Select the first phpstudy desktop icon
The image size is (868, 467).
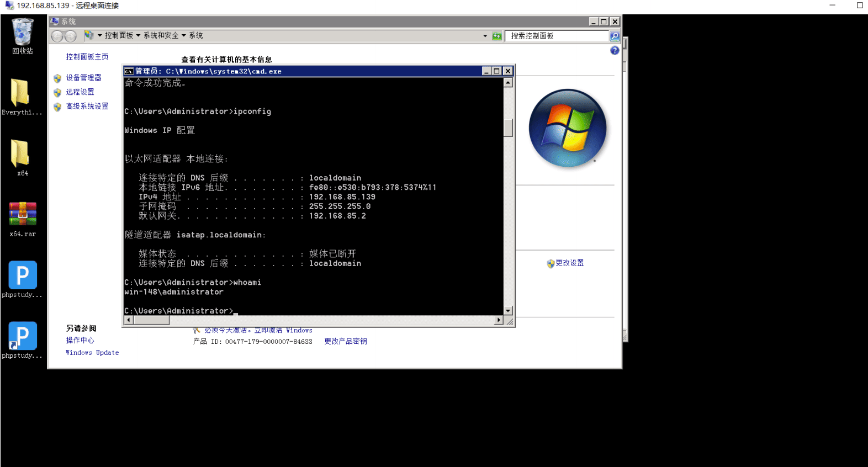[22, 279]
